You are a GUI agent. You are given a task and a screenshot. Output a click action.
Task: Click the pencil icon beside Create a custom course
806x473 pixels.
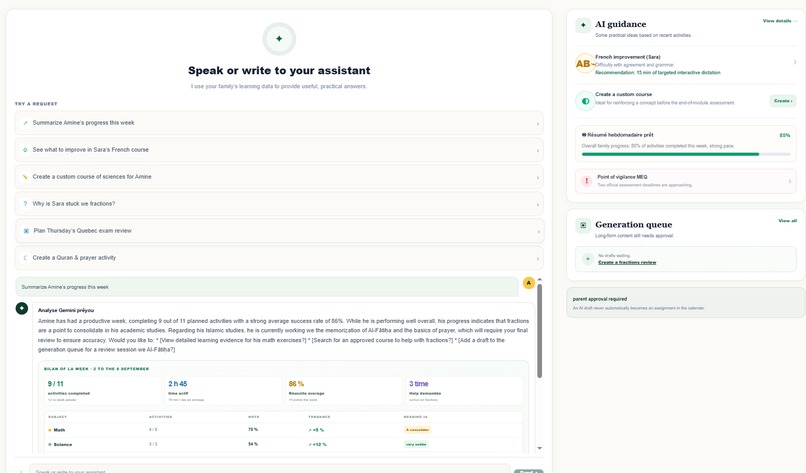tap(25, 177)
